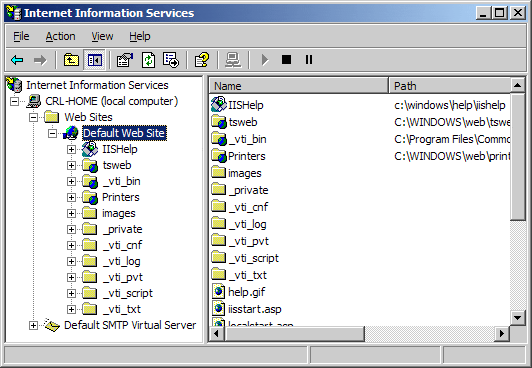Viewport: 532px width, 368px height.
Task: Select _vti_script in the tree
Action: (x=128, y=293)
